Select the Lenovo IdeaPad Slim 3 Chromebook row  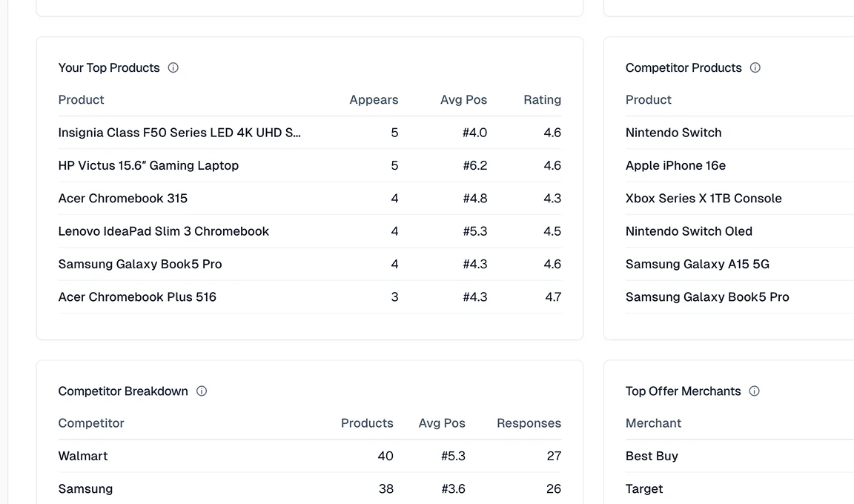(x=164, y=231)
